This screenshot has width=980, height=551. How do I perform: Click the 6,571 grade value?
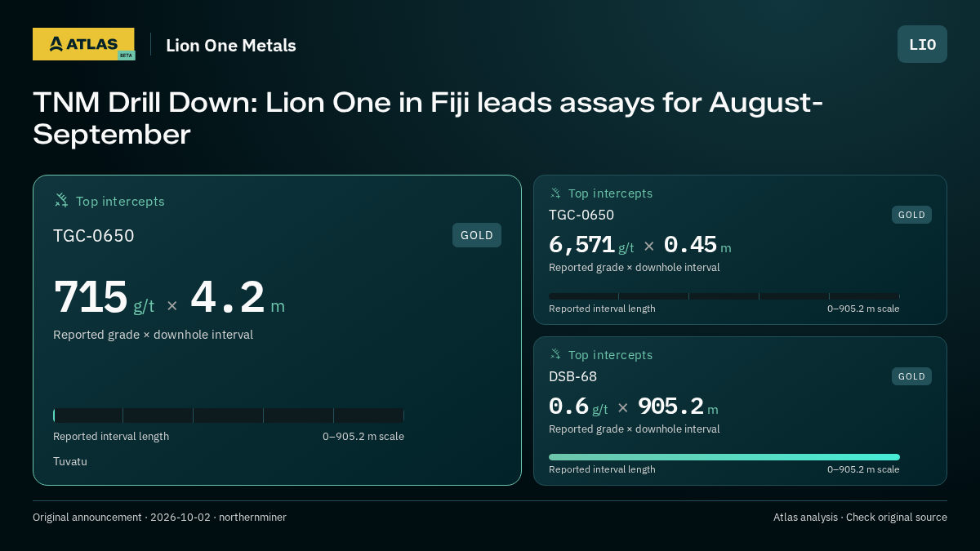(x=581, y=244)
